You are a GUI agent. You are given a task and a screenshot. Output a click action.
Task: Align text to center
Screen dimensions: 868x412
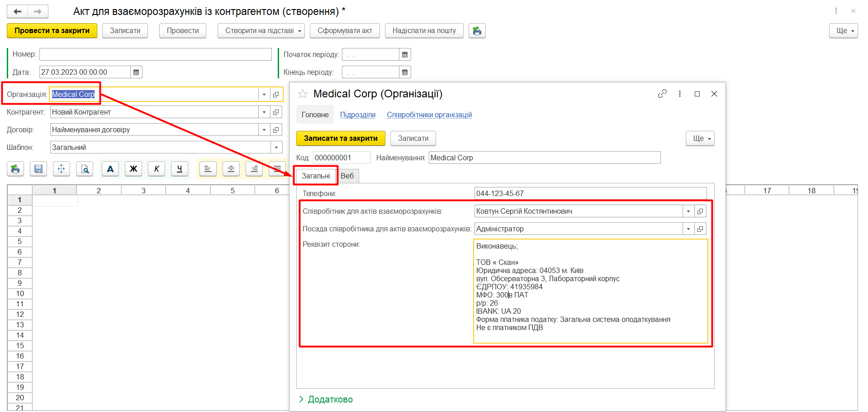231,169
